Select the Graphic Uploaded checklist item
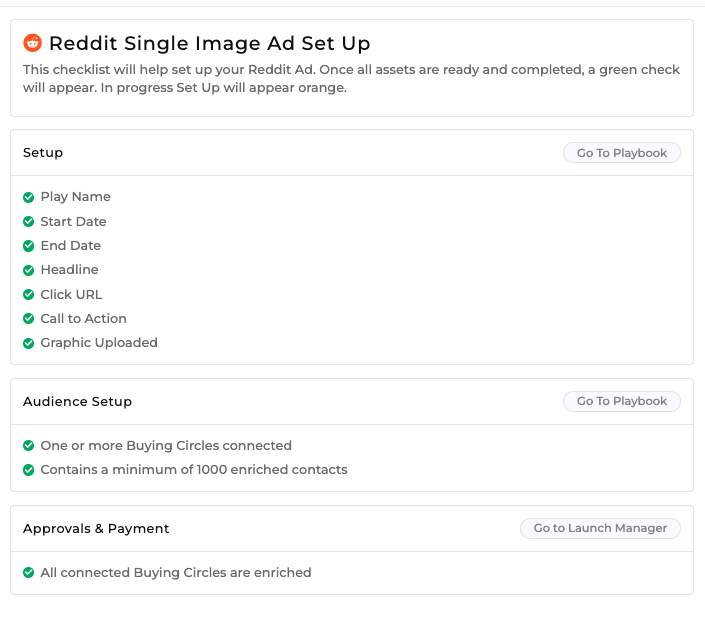 (99, 343)
